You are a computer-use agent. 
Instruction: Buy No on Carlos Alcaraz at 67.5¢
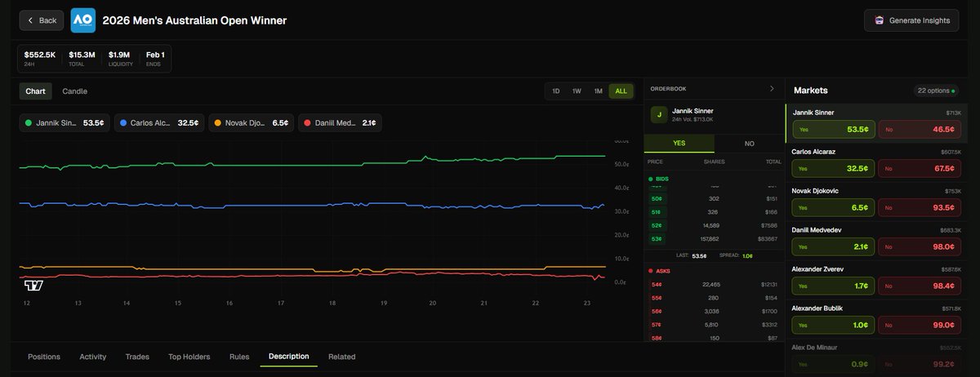coord(920,169)
